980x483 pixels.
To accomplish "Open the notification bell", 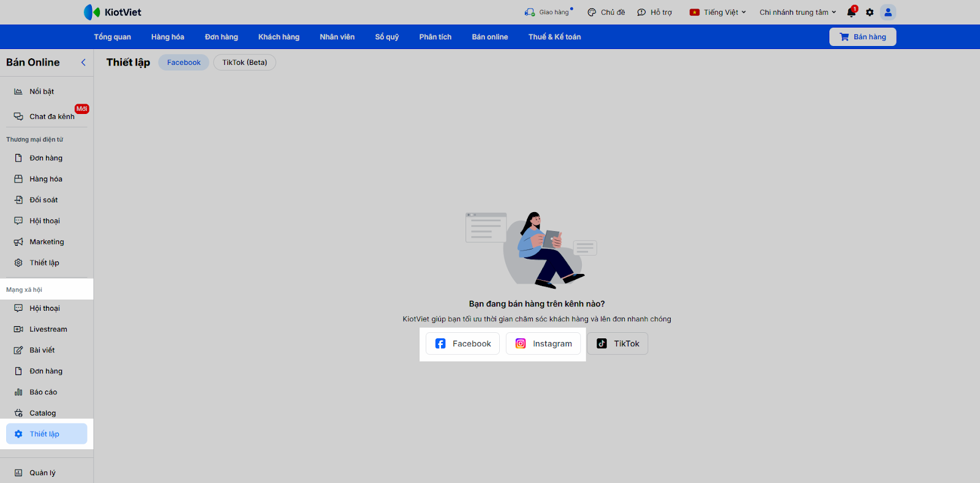I will tap(851, 12).
